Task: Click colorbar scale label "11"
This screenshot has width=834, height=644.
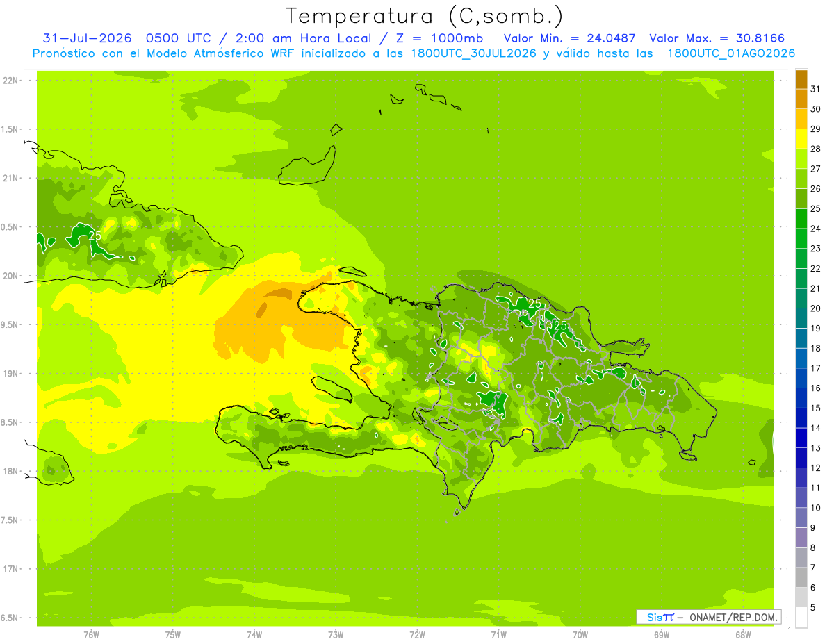Action: tap(815, 488)
